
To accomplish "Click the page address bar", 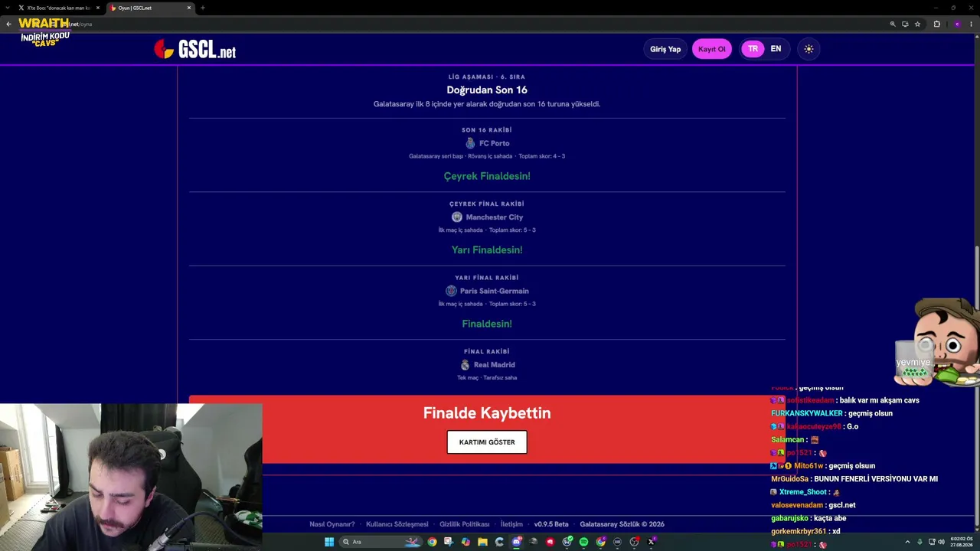I will click(x=475, y=24).
